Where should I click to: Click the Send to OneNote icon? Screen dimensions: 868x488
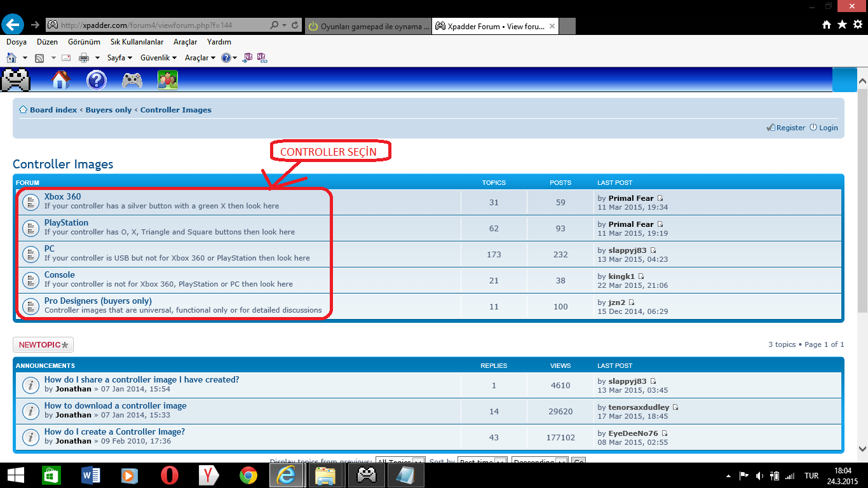(248, 58)
